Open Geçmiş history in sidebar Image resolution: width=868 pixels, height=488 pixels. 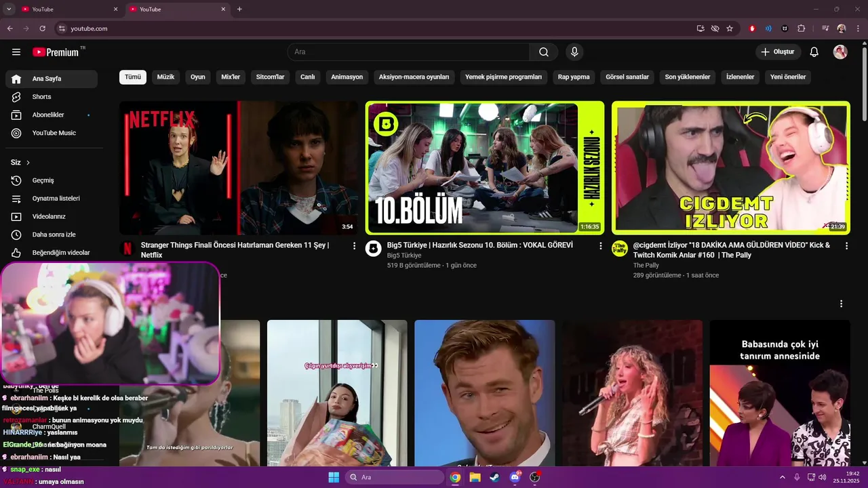52,180
